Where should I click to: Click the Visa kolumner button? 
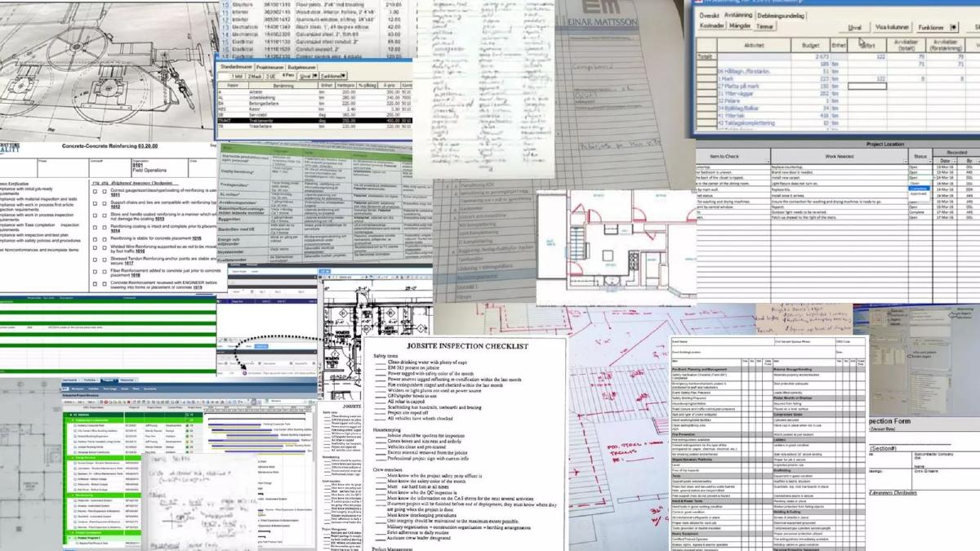point(892,27)
